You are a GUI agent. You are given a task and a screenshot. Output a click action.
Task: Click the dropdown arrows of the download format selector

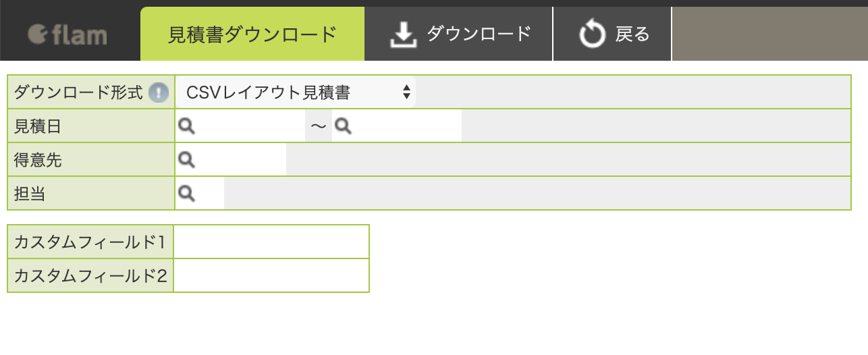[x=406, y=92]
